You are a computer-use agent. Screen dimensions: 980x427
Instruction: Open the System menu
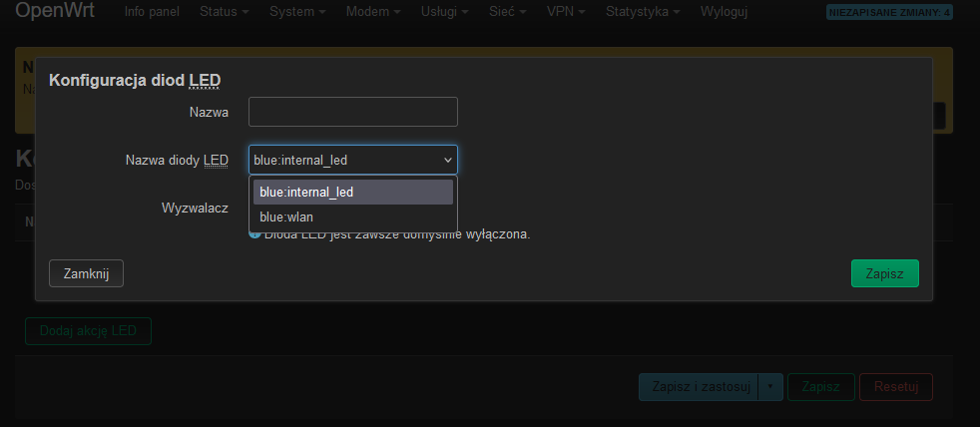pos(297,12)
